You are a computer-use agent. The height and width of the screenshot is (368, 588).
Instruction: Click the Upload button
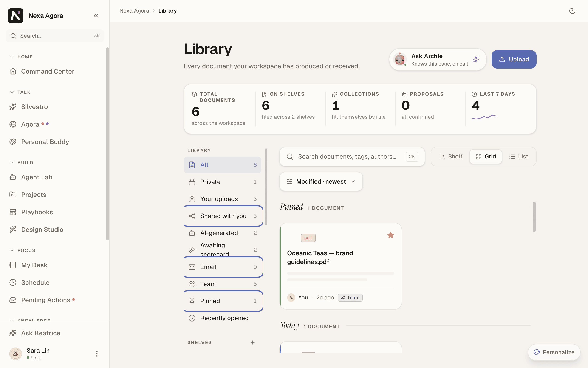(514, 59)
